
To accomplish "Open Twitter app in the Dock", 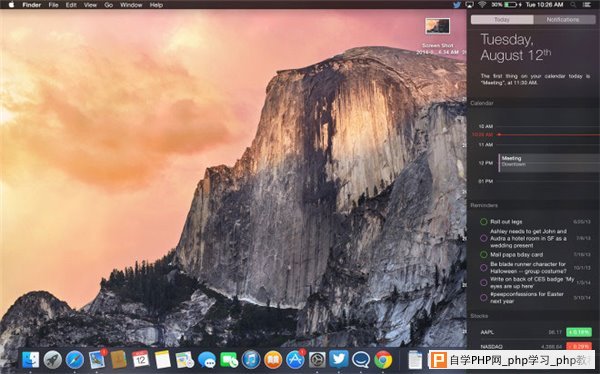I will click(339, 359).
